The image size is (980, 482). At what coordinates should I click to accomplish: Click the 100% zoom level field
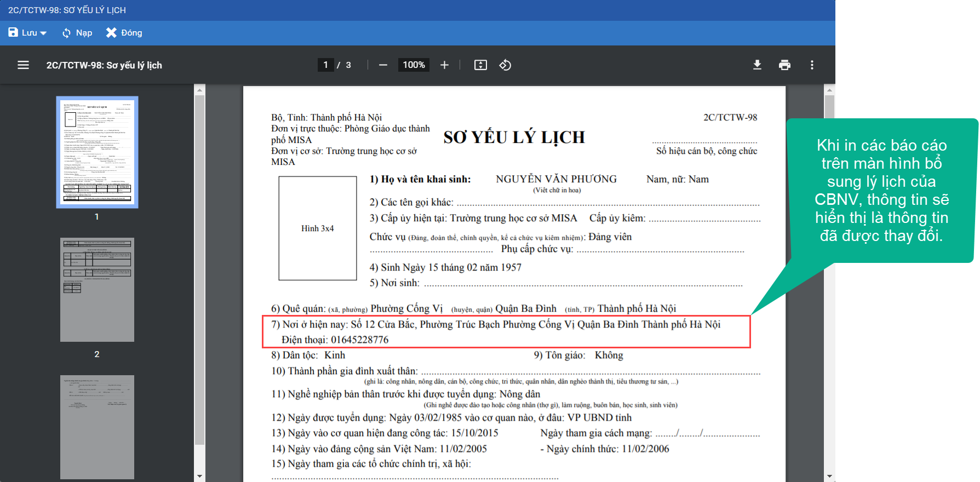[414, 65]
